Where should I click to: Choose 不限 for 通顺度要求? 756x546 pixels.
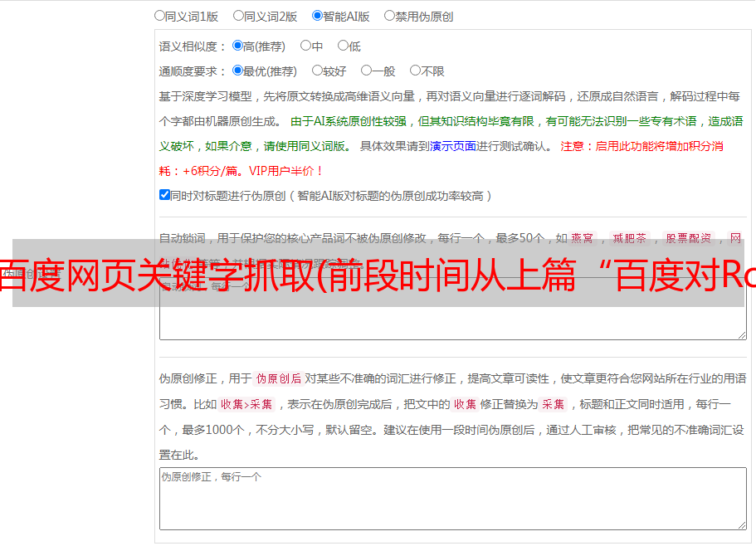[415, 71]
